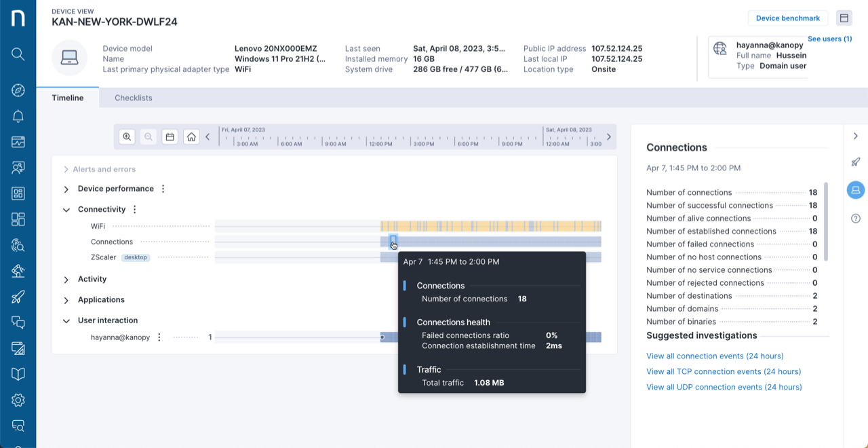Open View all TCP connection events link
The width and height of the screenshot is (868, 448).
tap(723, 371)
